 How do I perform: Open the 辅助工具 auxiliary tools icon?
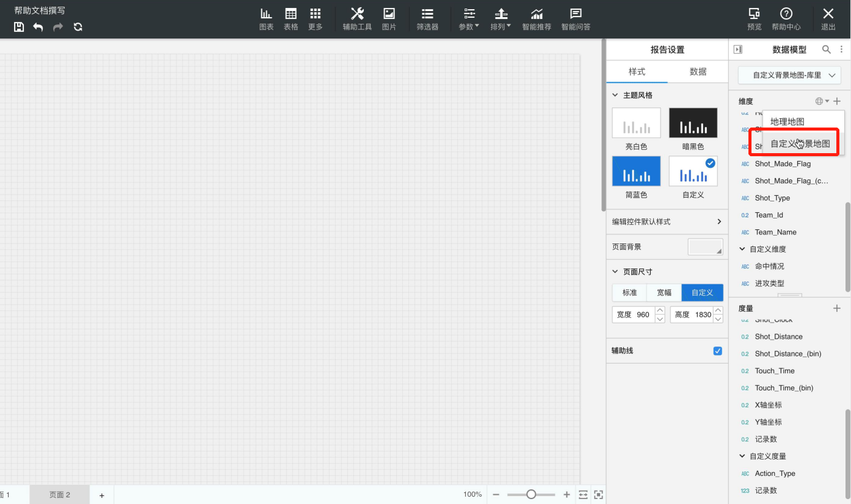point(357,19)
